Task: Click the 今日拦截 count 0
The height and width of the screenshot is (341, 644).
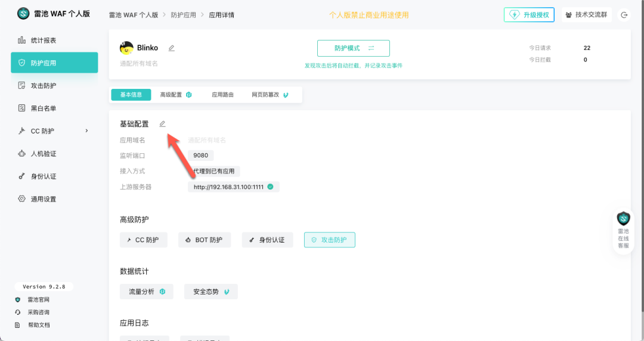Action: [x=586, y=60]
